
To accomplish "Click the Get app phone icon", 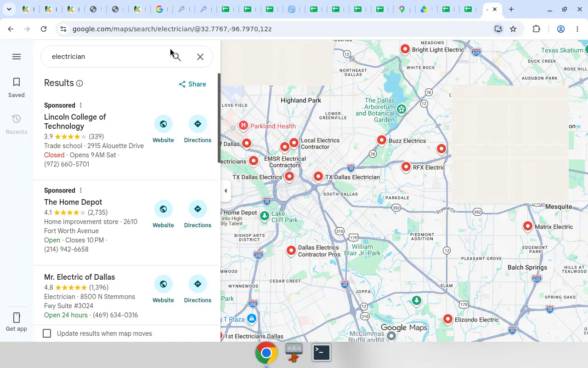I will 17,318.
